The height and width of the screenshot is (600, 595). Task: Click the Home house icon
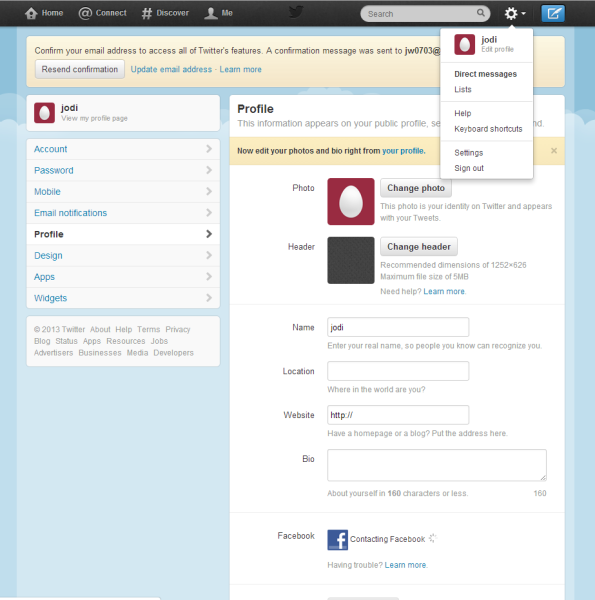click(31, 13)
